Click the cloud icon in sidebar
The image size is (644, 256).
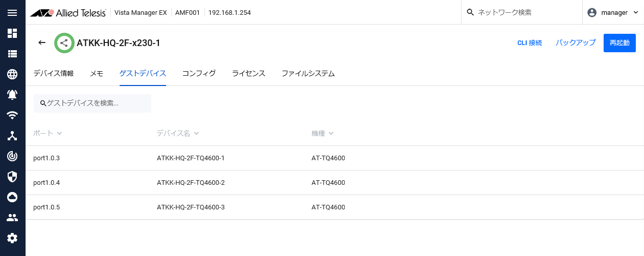(x=12, y=197)
